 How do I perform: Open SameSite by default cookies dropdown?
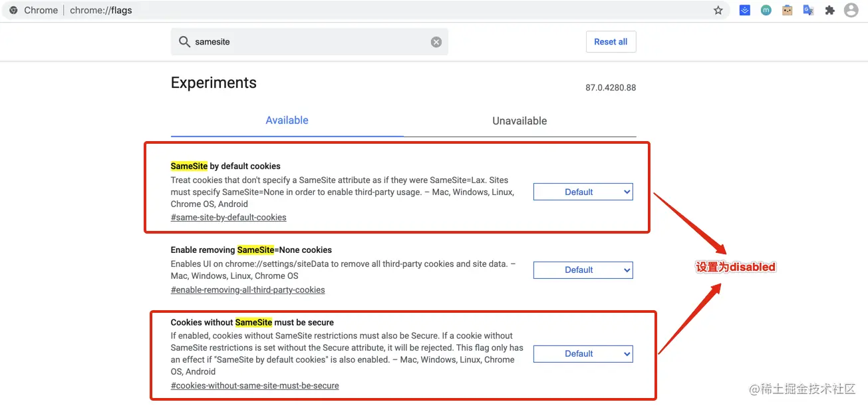click(583, 192)
